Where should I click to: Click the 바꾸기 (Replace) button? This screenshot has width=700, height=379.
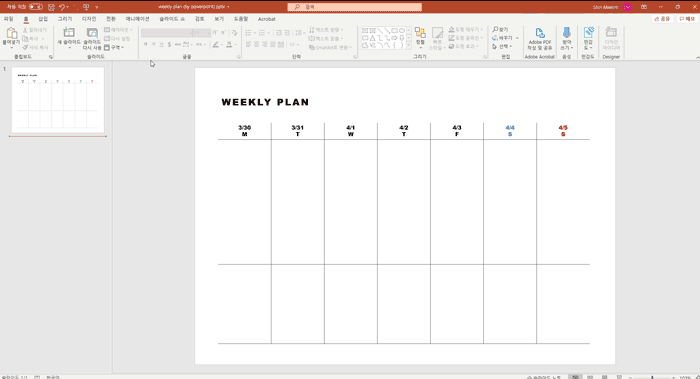point(503,38)
